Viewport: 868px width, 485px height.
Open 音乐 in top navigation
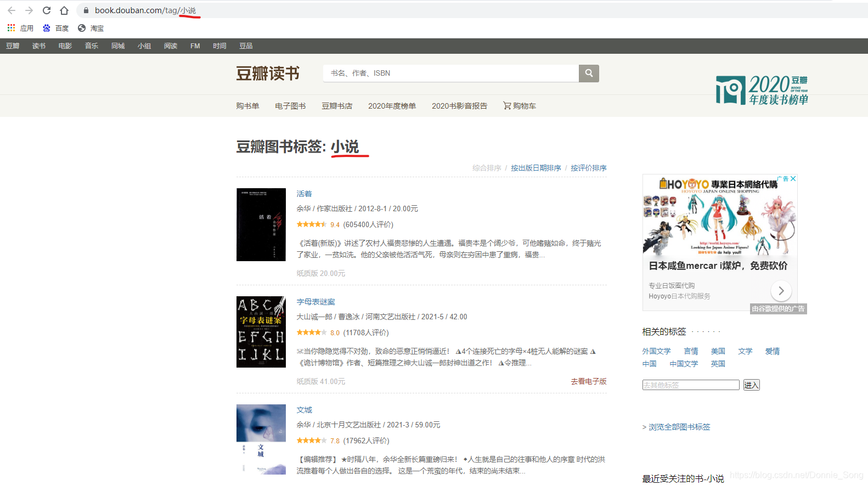point(92,46)
